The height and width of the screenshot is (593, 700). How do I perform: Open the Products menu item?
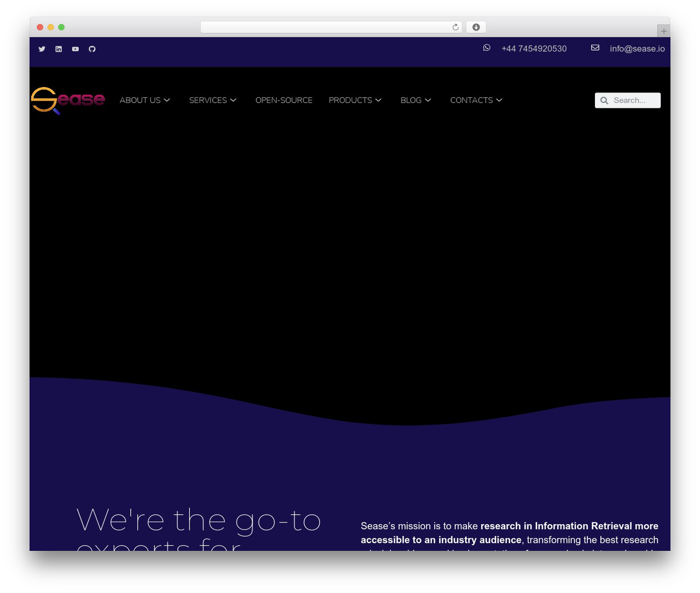[350, 100]
